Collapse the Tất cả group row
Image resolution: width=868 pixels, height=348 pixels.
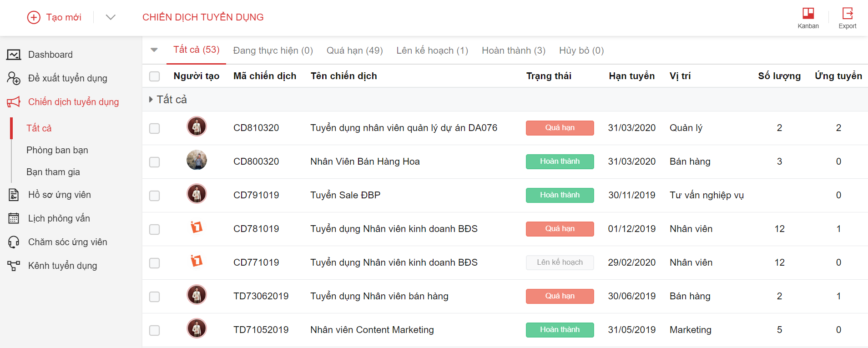click(x=151, y=100)
